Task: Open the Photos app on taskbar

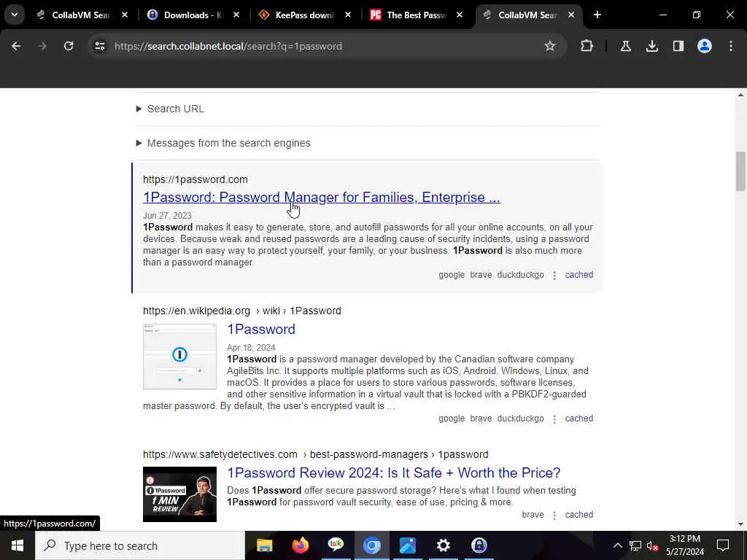Action: pos(407,545)
